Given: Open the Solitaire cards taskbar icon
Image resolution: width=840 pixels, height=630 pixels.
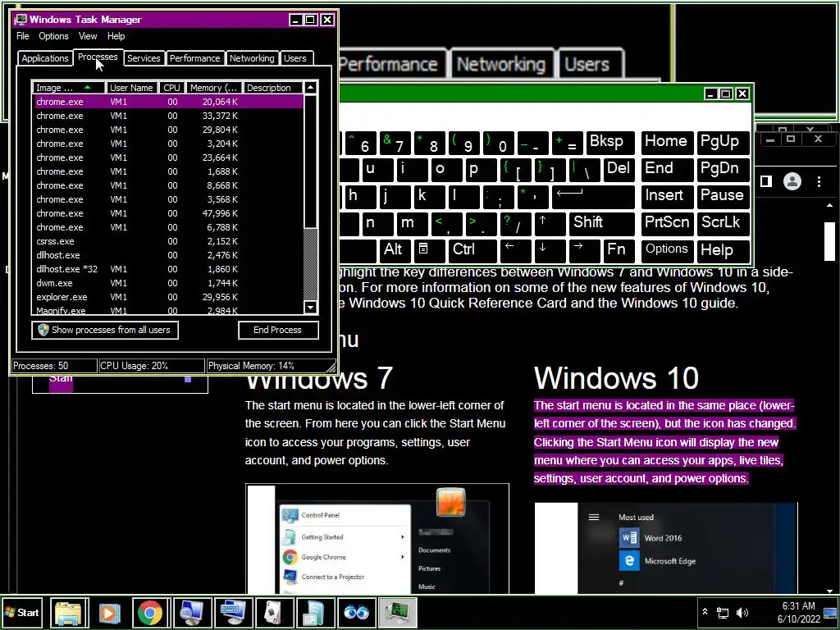Looking at the screenshot, I should pos(274,613).
